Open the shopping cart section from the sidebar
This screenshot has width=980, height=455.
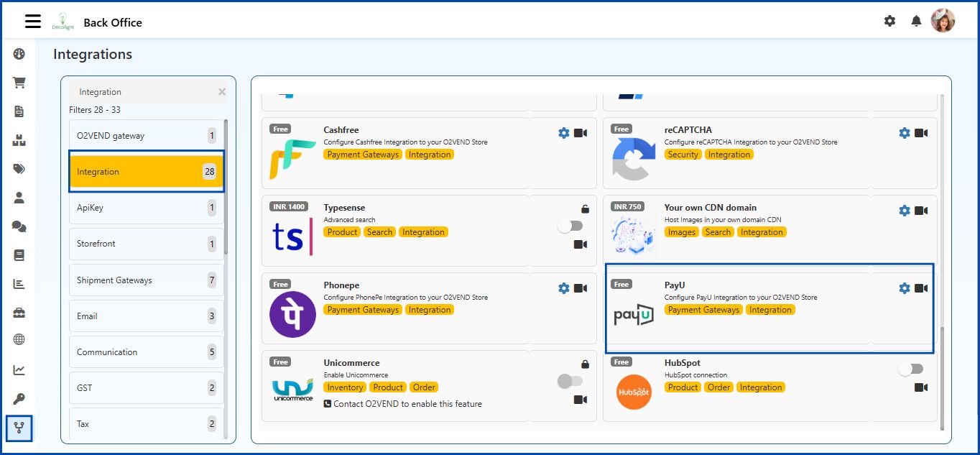pyautogui.click(x=19, y=82)
